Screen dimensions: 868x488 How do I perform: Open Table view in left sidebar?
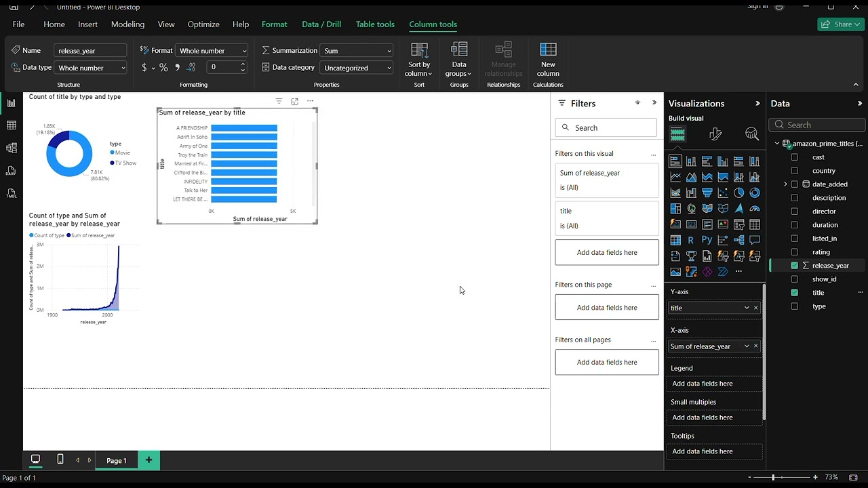[11, 125]
